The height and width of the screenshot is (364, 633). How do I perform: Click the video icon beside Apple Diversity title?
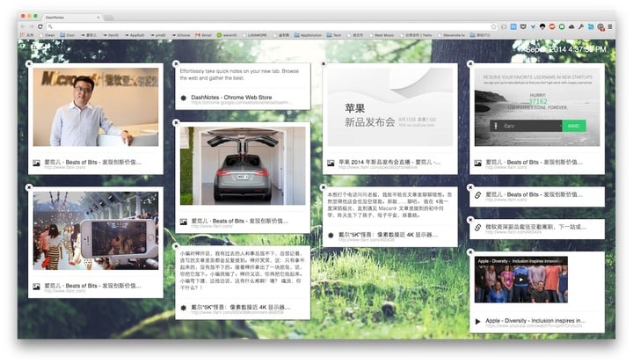click(x=477, y=322)
